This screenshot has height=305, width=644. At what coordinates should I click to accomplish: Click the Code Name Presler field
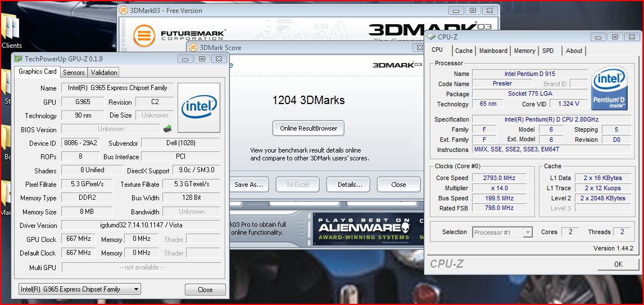pyautogui.click(x=502, y=83)
